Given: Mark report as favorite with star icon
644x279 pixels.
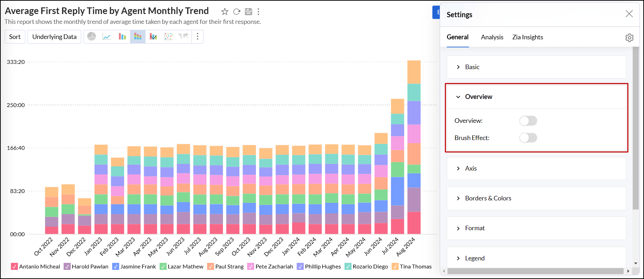Looking at the screenshot, I should tap(225, 12).
